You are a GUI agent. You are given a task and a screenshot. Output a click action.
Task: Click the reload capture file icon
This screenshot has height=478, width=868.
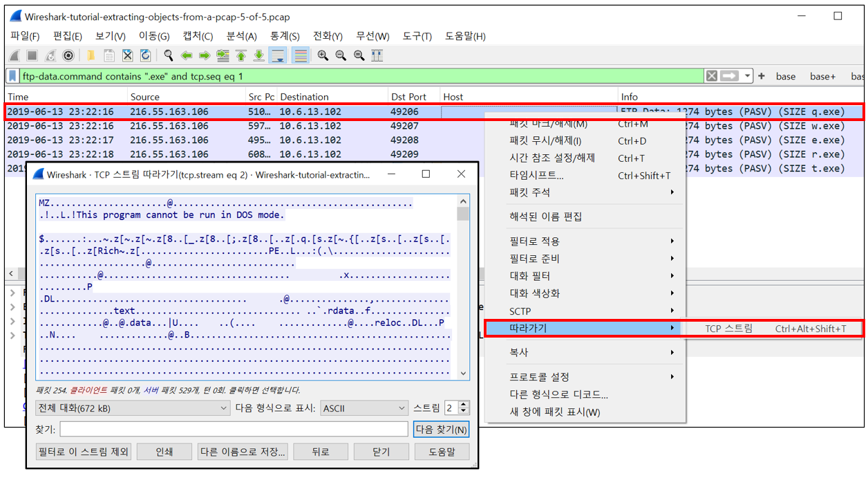pos(145,55)
